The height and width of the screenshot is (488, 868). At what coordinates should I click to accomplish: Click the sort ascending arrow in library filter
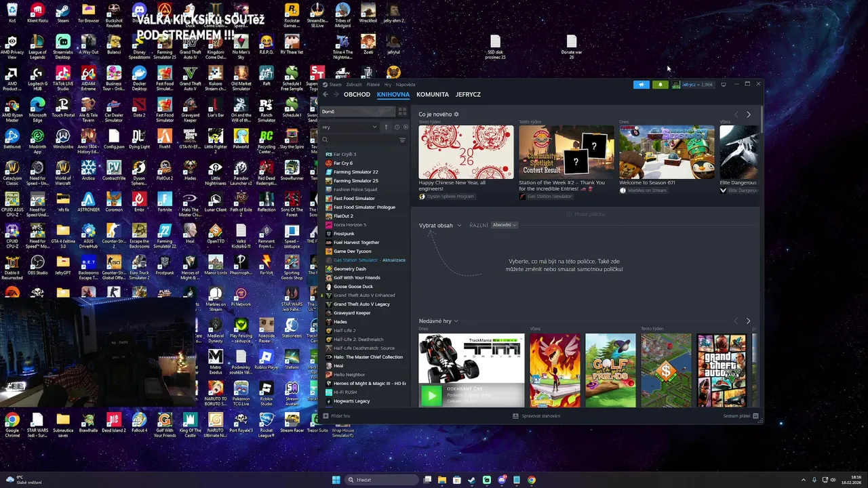(x=386, y=127)
